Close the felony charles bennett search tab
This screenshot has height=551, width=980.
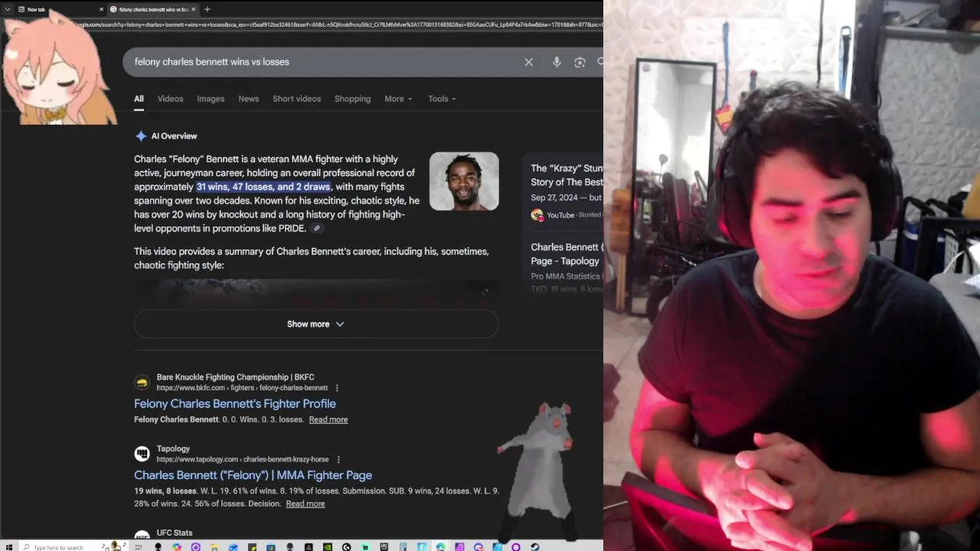click(x=193, y=9)
